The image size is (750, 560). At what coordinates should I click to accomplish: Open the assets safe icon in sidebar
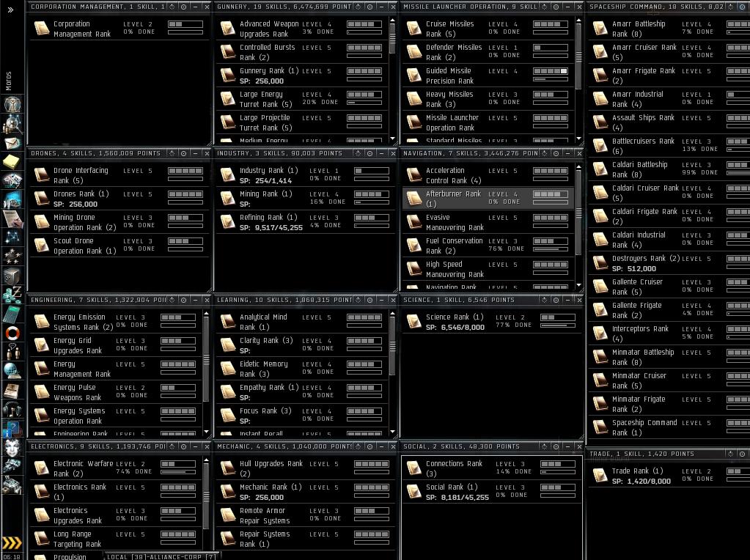click(x=12, y=276)
